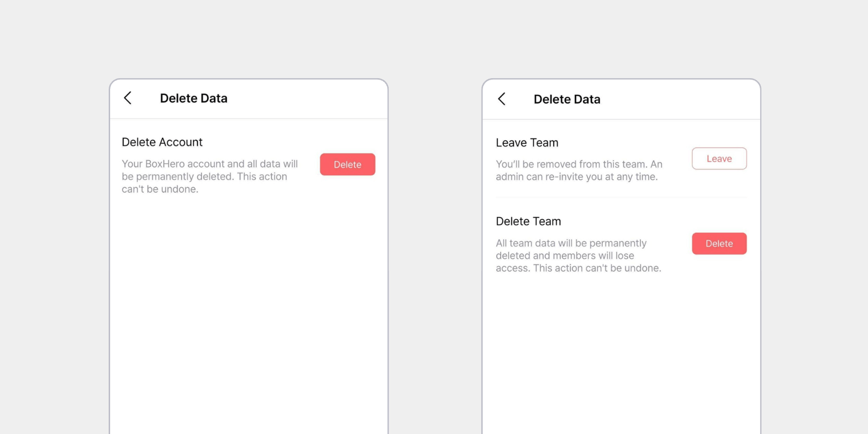868x434 pixels.
Task: Click the red Delete button for Delete Account
Action: click(347, 164)
